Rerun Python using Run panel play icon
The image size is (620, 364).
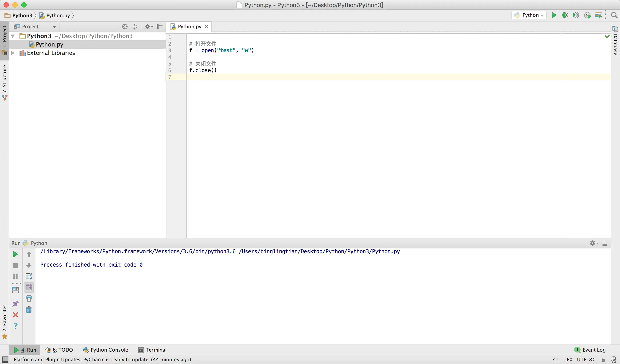15,254
